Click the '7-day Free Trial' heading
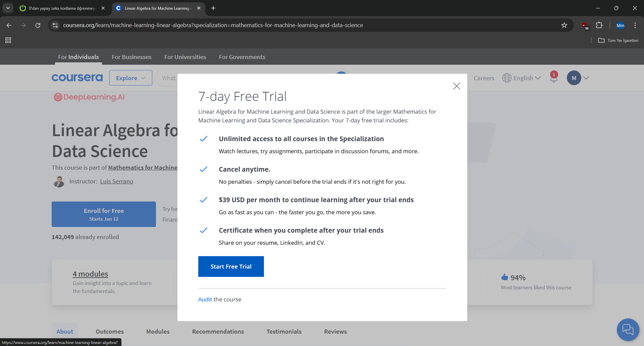Screen dimensions: 644x346 point(242,97)
